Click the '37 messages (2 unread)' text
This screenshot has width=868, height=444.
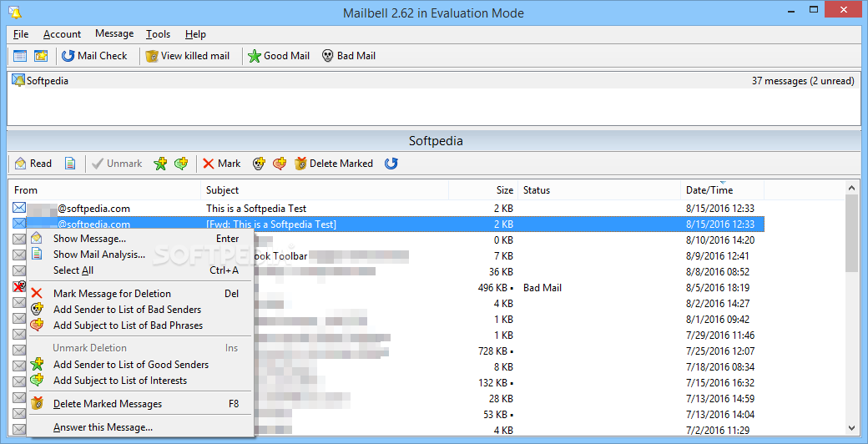pos(803,81)
